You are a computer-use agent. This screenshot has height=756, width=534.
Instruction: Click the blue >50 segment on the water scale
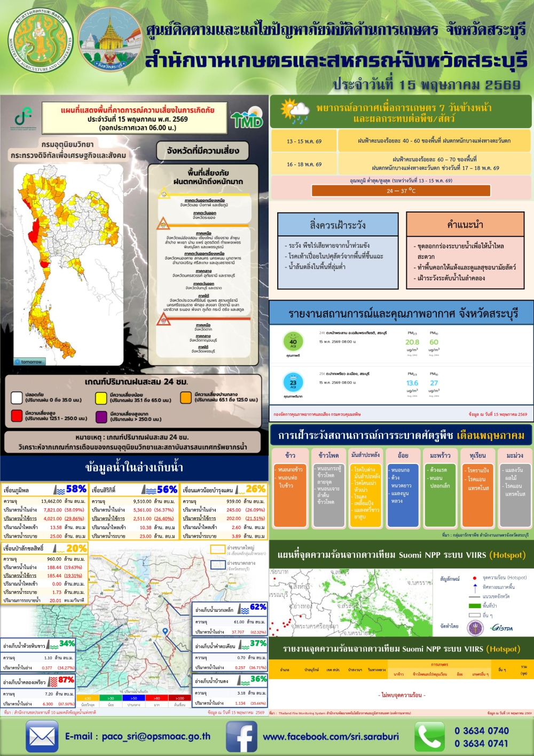coord(133,698)
